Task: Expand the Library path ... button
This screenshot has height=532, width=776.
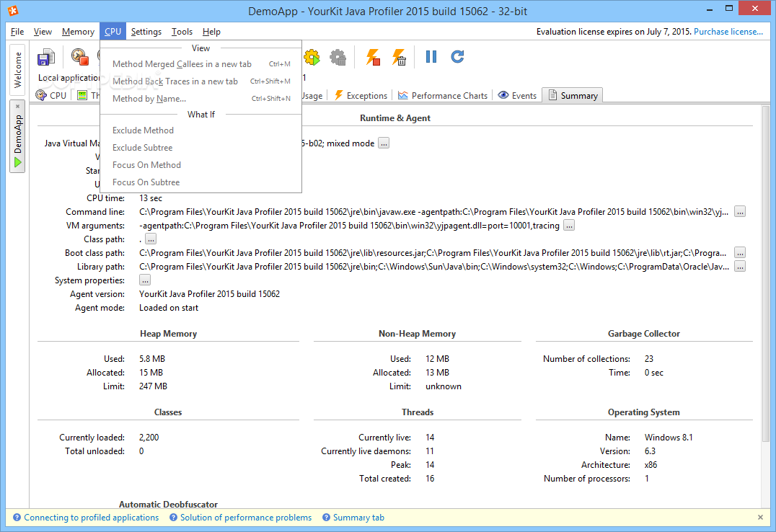Action: (740, 267)
